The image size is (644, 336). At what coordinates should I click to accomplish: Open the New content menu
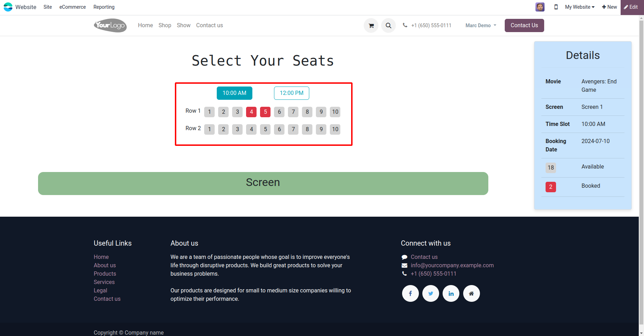pyautogui.click(x=609, y=7)
